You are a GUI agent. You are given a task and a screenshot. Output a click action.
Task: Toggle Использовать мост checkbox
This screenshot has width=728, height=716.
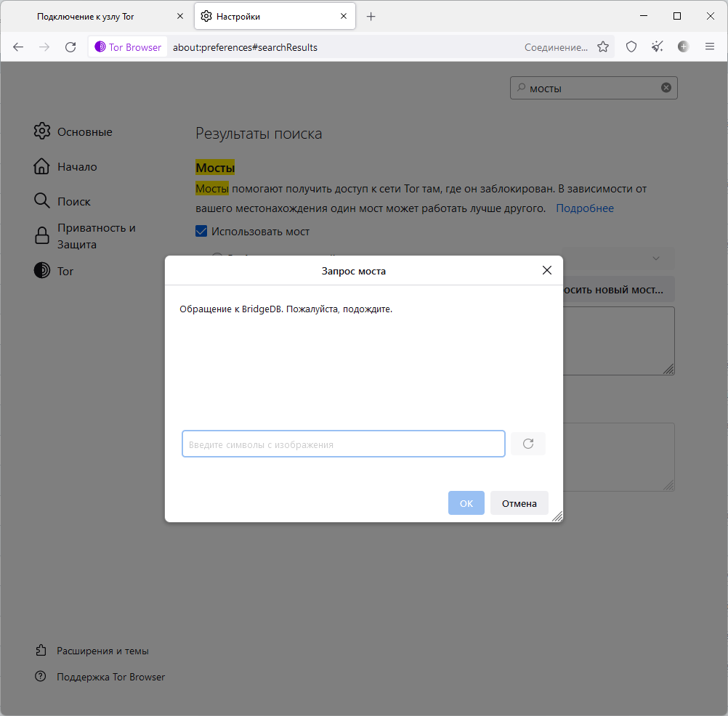[201, 231]
